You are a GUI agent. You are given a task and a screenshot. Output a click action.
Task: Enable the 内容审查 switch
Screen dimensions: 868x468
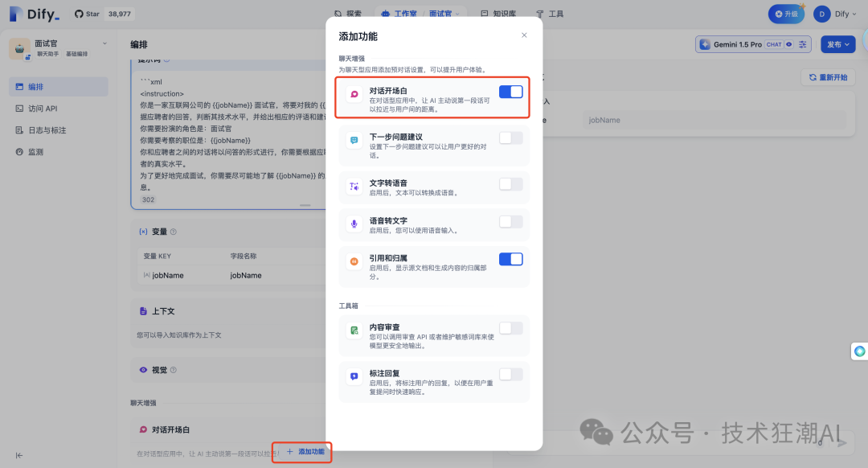(510, 328)
